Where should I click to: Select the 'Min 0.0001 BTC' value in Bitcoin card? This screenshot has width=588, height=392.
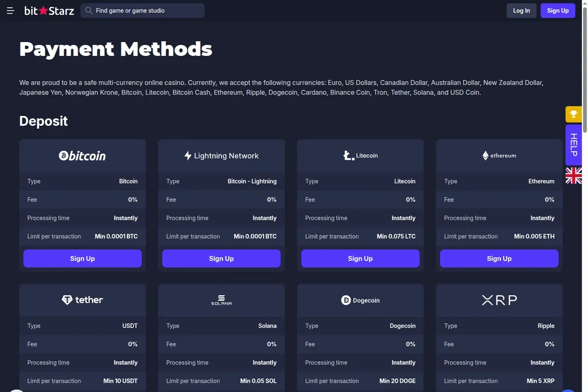[x=116, y=236]
